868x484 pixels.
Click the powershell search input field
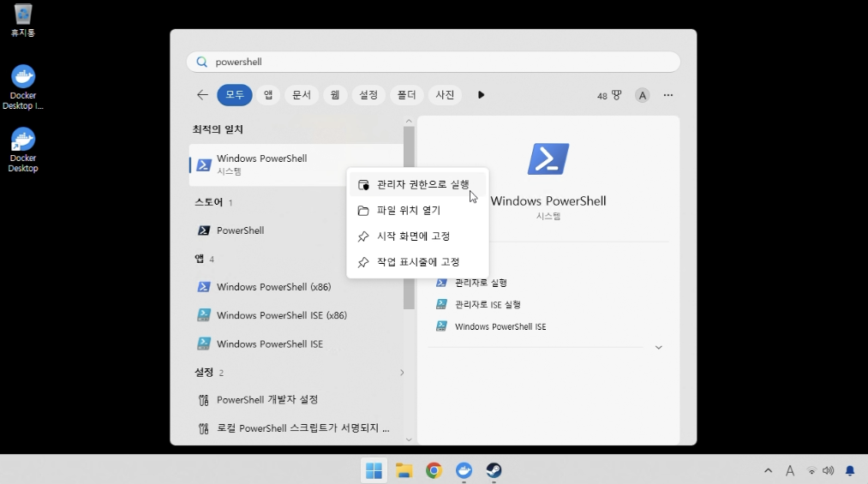[434, 62]
